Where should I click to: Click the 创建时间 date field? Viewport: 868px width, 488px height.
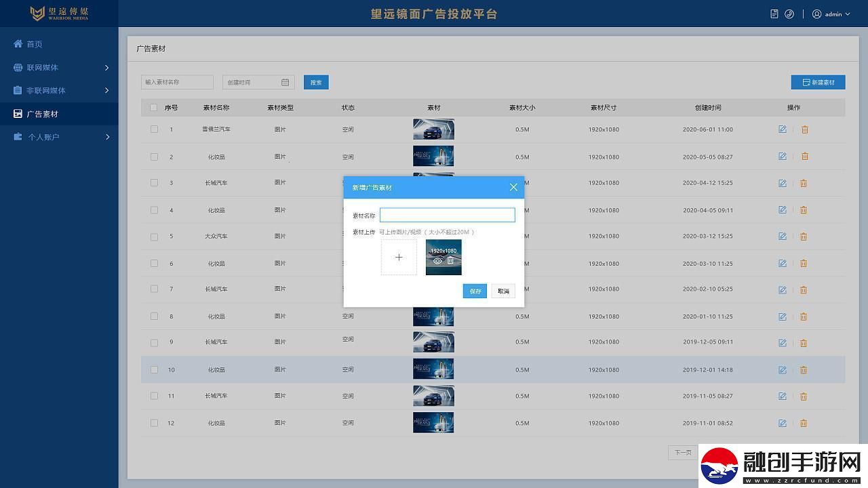click(x=258, y=82)
